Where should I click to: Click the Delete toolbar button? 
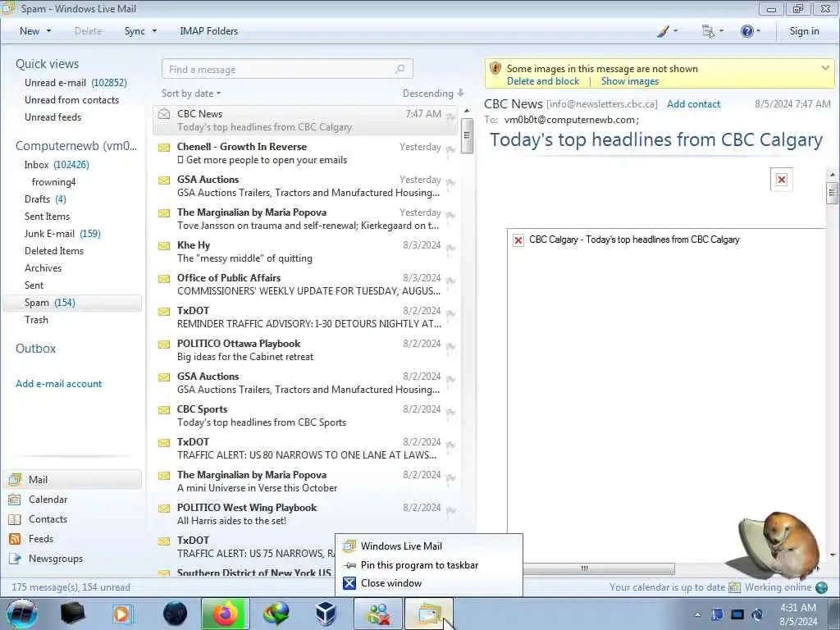pos(88,31)
